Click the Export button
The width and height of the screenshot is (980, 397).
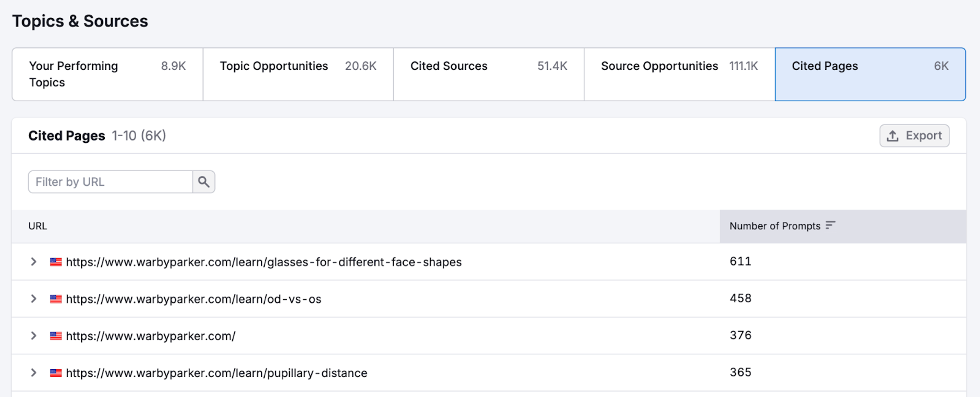[x=914, y=136]
